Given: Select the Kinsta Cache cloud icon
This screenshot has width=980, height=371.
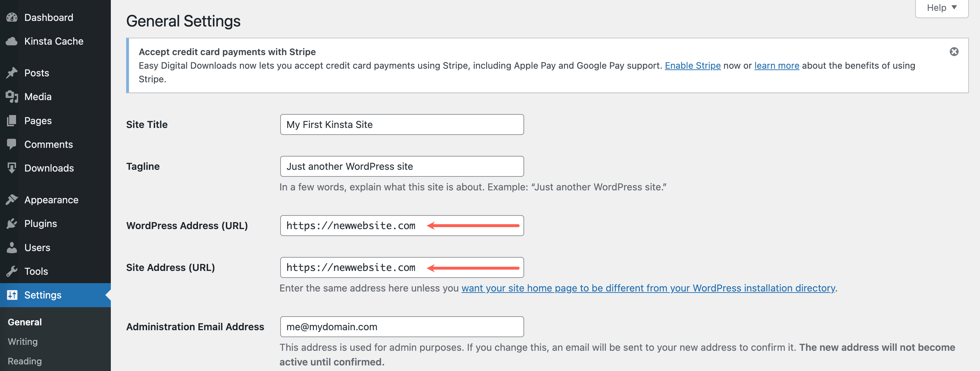Looking at the screenshot, I should (x=12, y=41).
